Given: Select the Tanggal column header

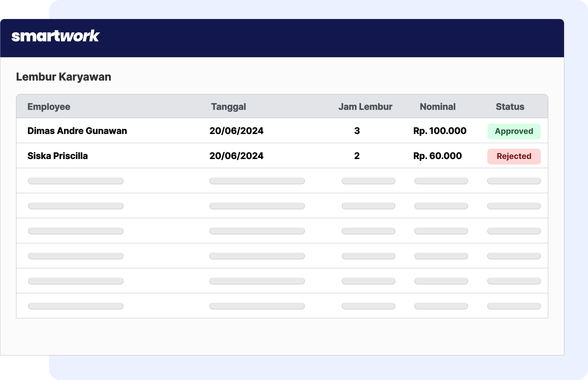Looking at the screenshot, I should pyautogui.click(x=228, y=106).
